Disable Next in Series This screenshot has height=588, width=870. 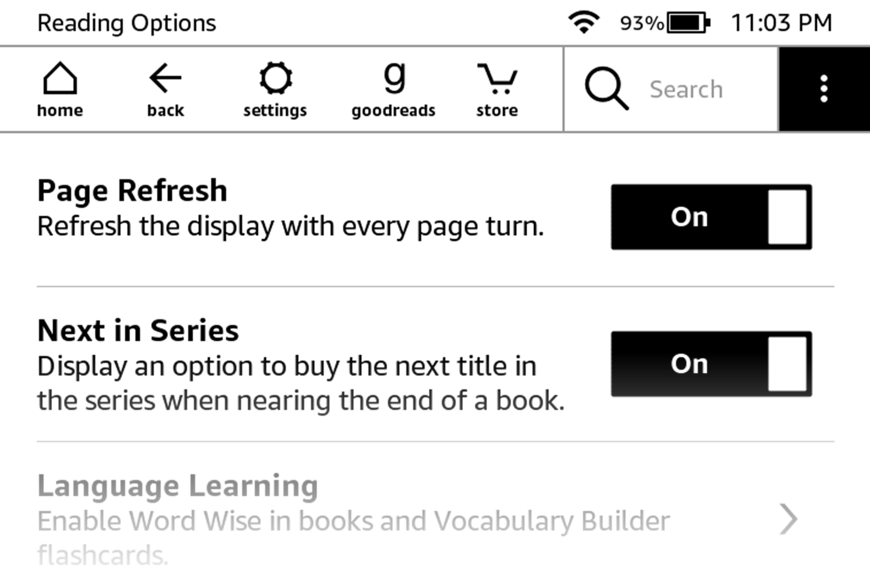[711, 364]
